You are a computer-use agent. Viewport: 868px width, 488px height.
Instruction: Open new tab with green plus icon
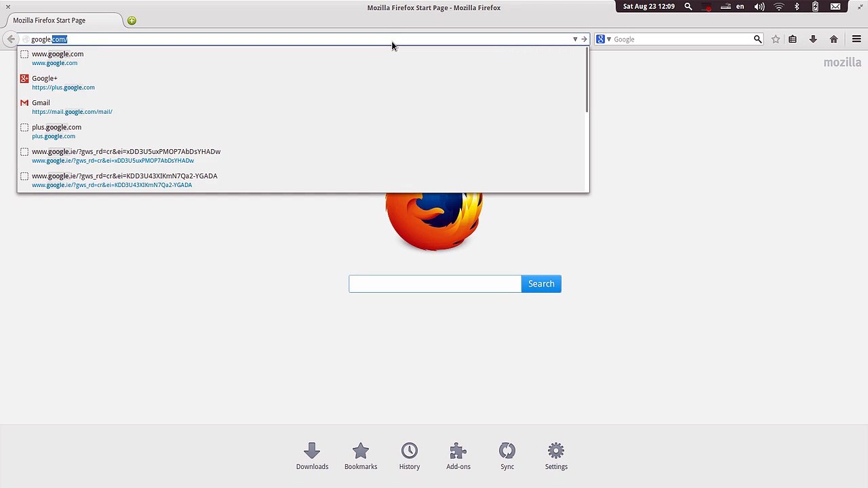pos(132,20)
